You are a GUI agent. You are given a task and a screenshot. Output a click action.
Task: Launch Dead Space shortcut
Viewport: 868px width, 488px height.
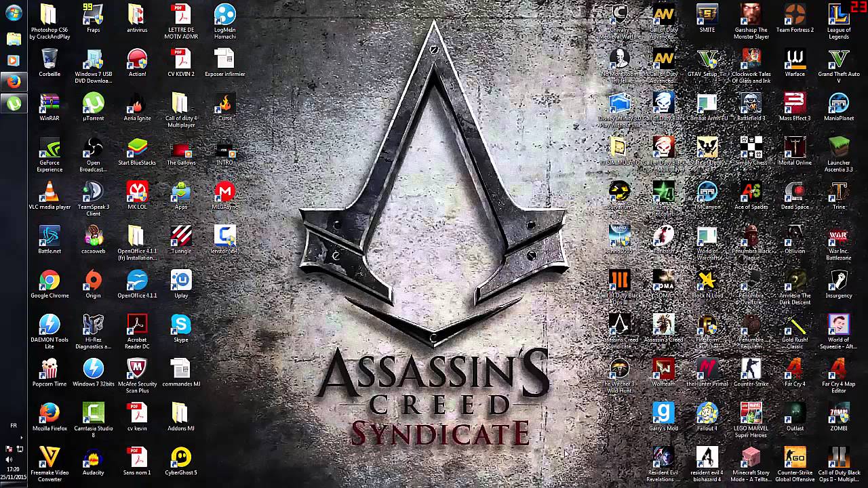795,196
